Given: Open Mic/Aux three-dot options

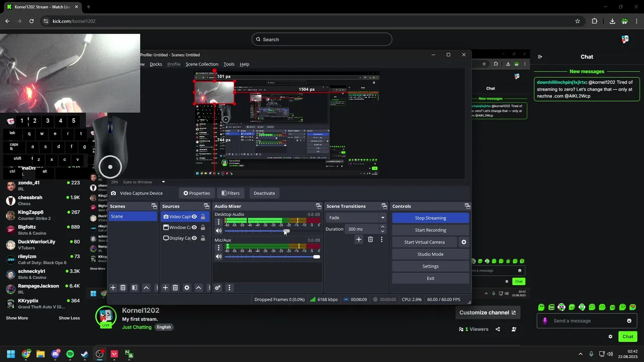Looking at the screenshot, I should point(218,247).
